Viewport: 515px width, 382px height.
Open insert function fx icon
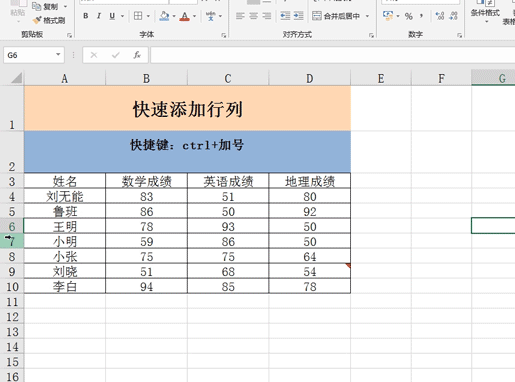pos(137,55)
